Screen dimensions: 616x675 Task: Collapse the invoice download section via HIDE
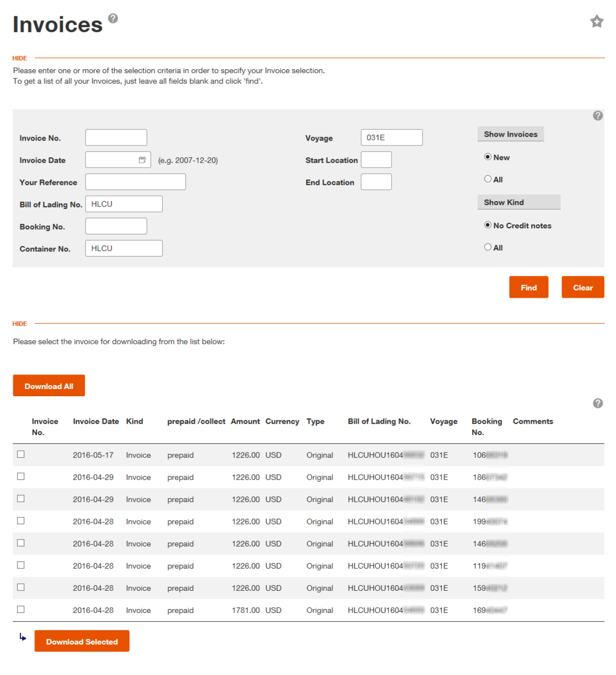[19, 323]
